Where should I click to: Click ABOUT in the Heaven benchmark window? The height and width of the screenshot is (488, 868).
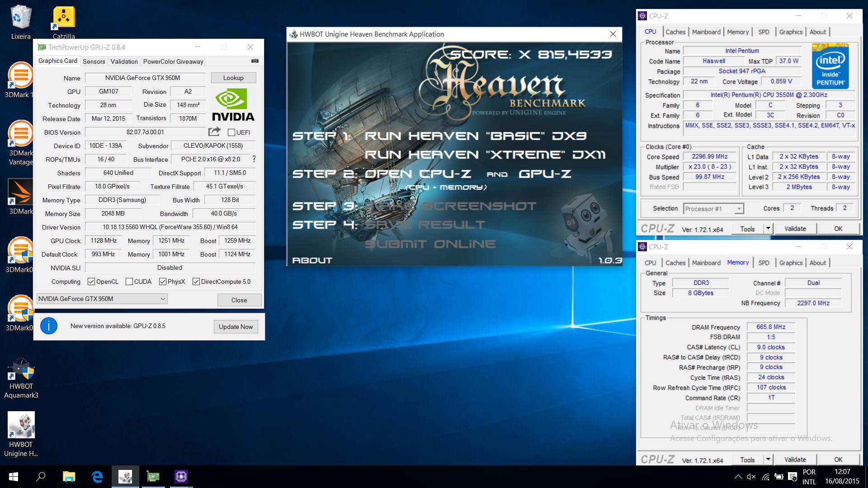click(x=312, y=260)
